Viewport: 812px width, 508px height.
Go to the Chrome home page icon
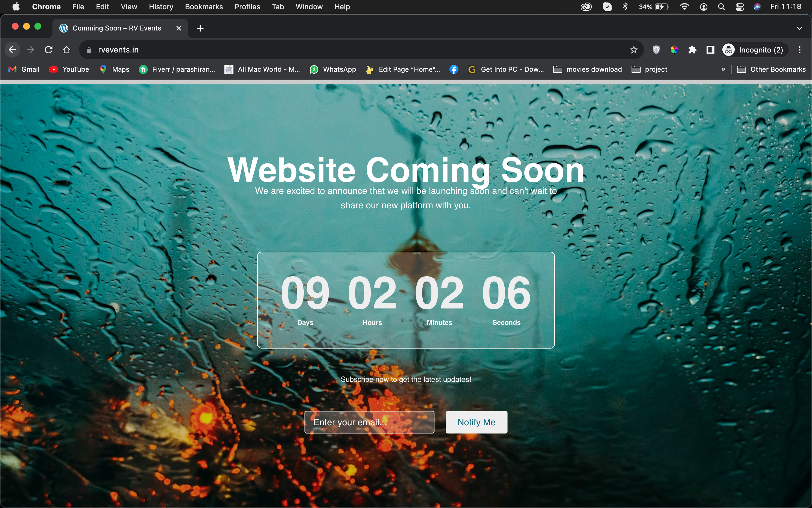(67, 50)
